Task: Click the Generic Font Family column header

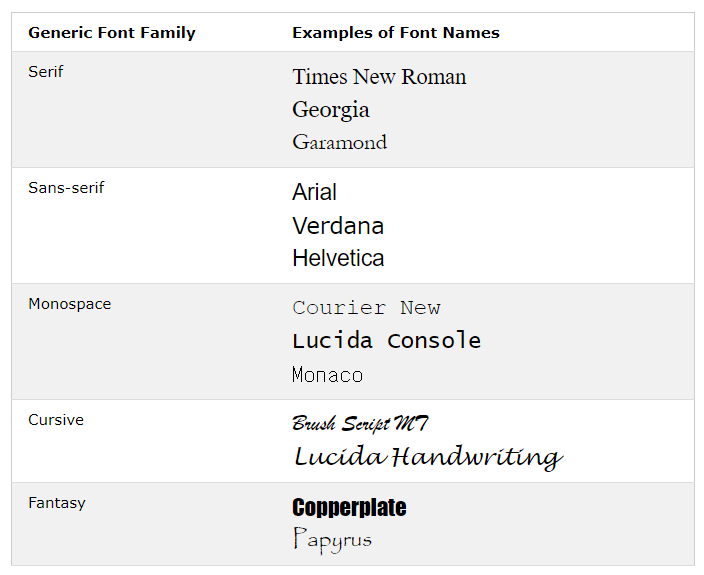Action: [x=112, y=33]
